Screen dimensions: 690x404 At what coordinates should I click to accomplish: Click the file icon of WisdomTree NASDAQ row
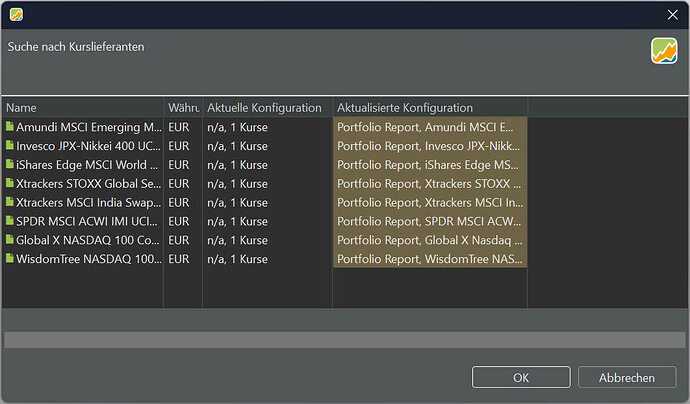pyautogui.click(x=10, y=259)
